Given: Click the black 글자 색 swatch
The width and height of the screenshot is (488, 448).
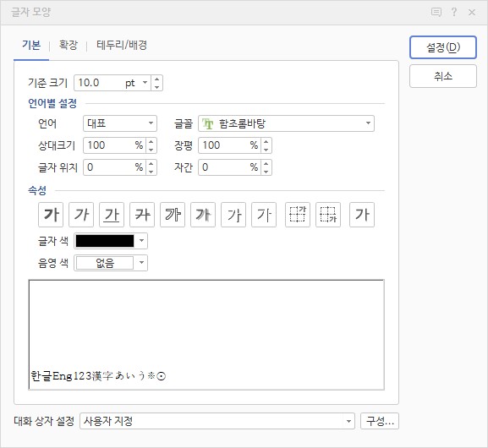Looking at the screenshot, I should coord(105,241).
